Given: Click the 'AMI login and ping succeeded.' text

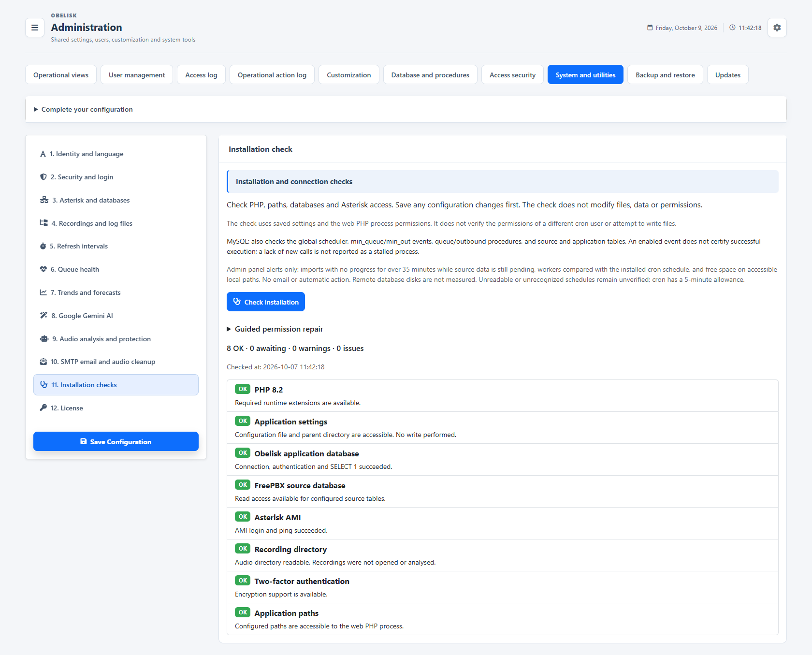Looking at the screenshot, I should [281, 530].
